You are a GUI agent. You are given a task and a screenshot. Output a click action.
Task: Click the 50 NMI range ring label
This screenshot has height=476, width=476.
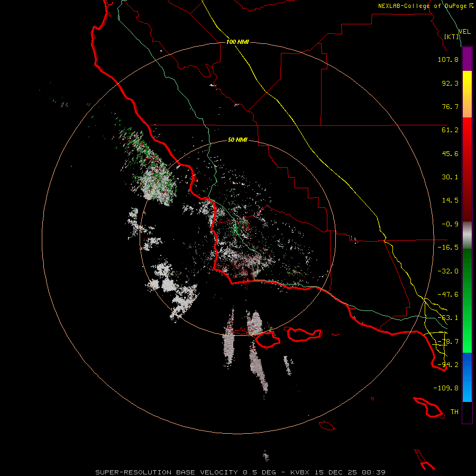coord(237,140)
